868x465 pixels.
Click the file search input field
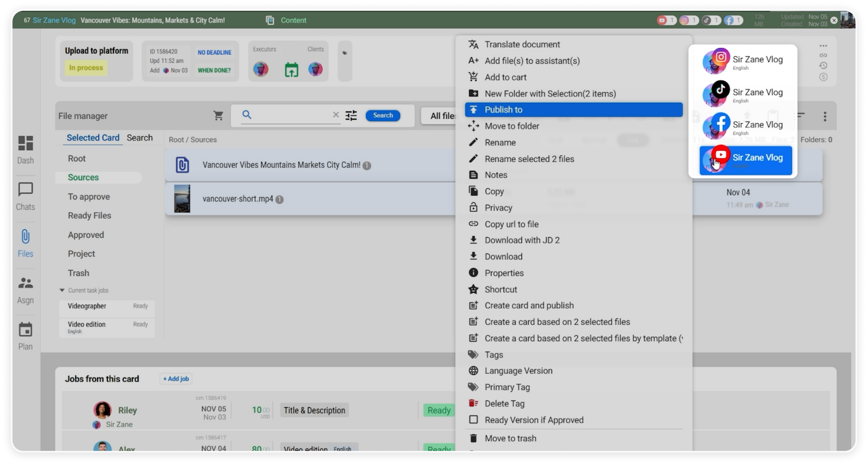[x=291, y=115]
